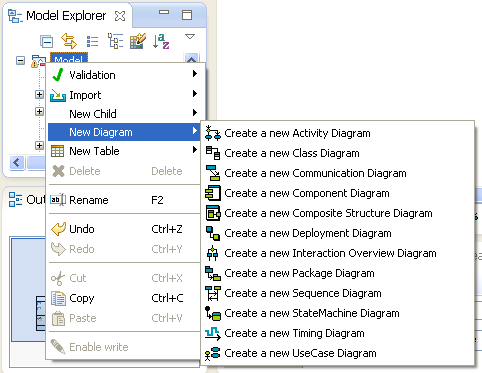
Task: Open the New Table submenu
Action: click(x=125, y=151)
